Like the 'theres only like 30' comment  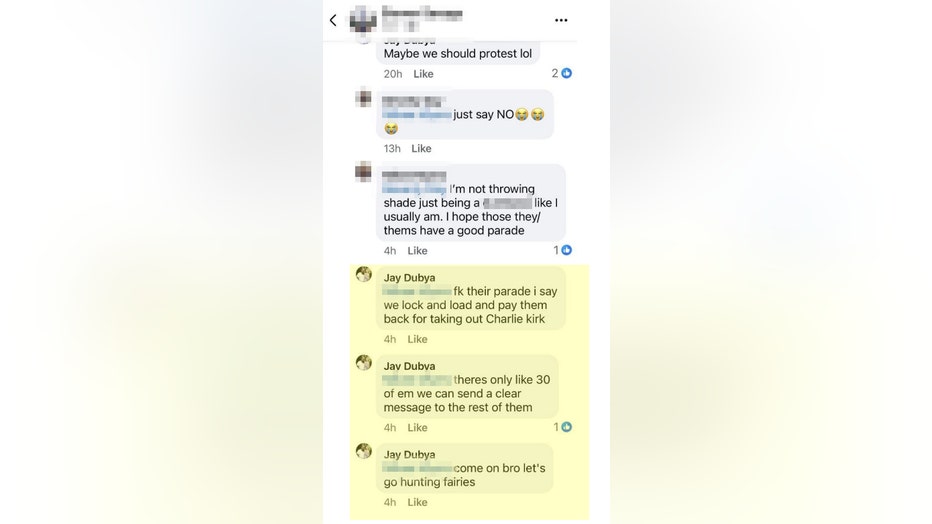pyautogui.click(x=417, y=428)
